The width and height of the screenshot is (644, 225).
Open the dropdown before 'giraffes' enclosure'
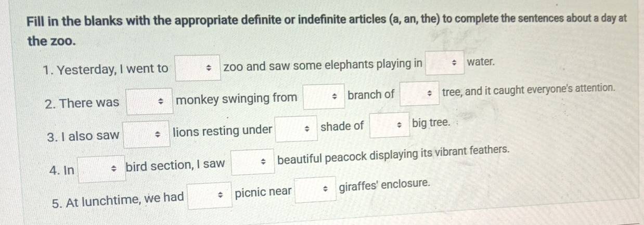pyautogui.click(x=316, y=190)
